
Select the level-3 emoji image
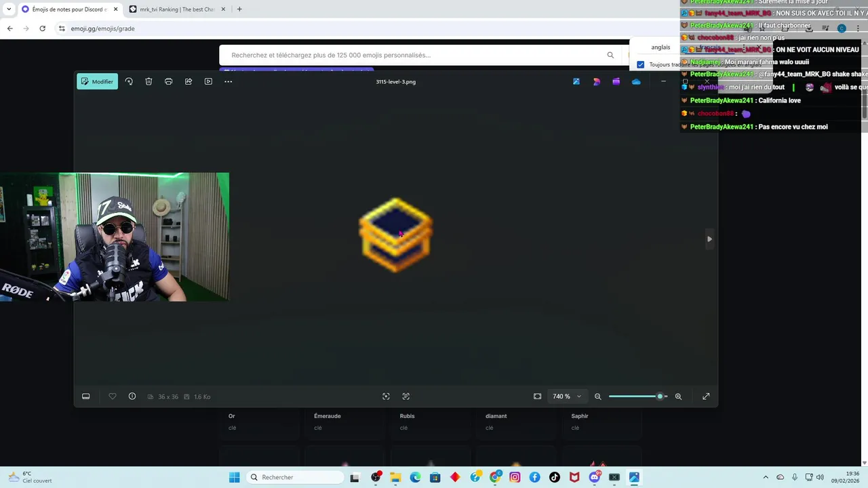(x=395, y=235)
